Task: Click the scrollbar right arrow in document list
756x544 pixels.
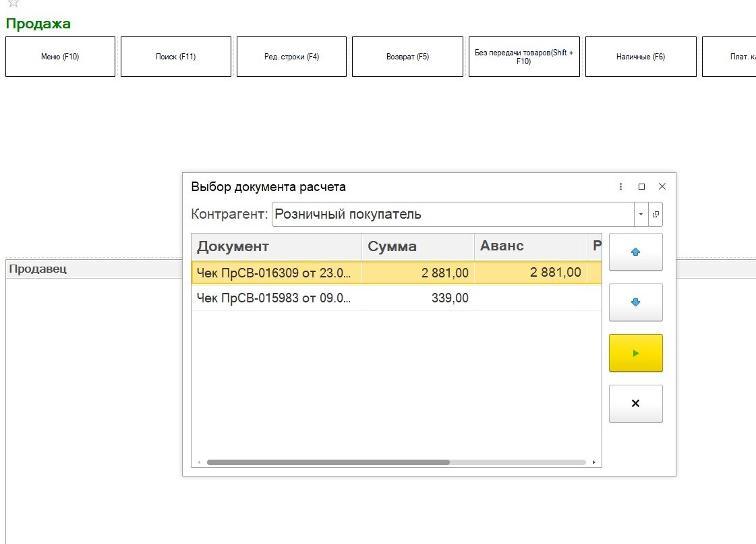Action: click(x=593, y=462)
